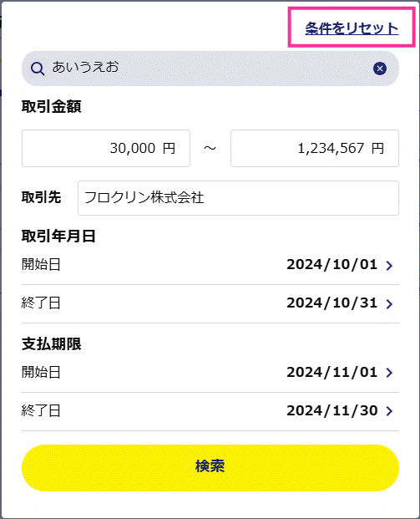Click the 取引金額 heading
The width and height of the screenshot is (420, 519).
[51, 107]
